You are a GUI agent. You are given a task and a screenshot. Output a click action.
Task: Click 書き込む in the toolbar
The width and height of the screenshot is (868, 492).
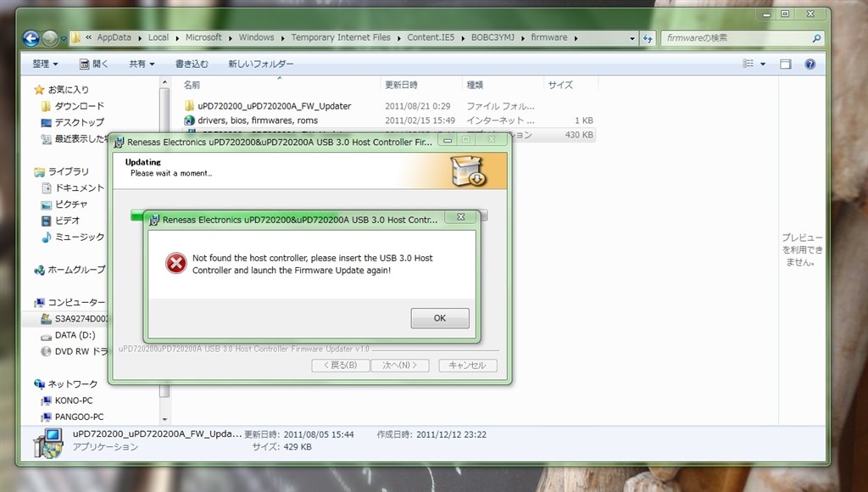coord(192,64)
